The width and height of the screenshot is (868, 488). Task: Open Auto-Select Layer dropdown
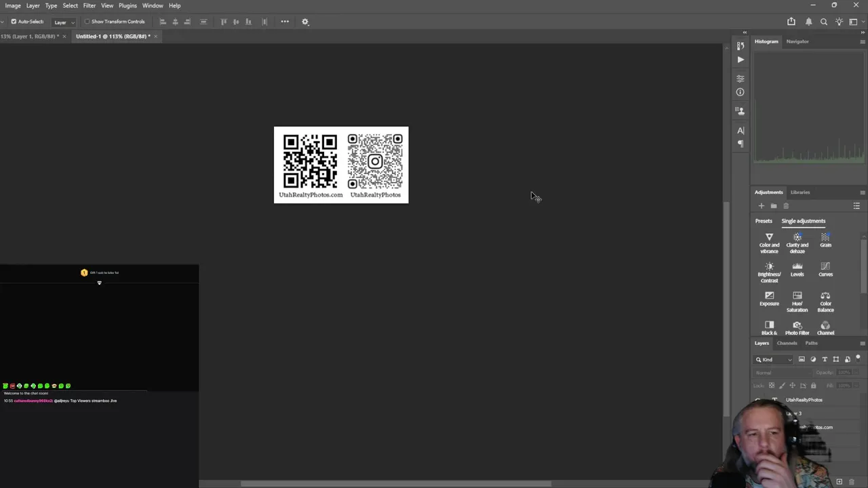[x=64, y=22]
